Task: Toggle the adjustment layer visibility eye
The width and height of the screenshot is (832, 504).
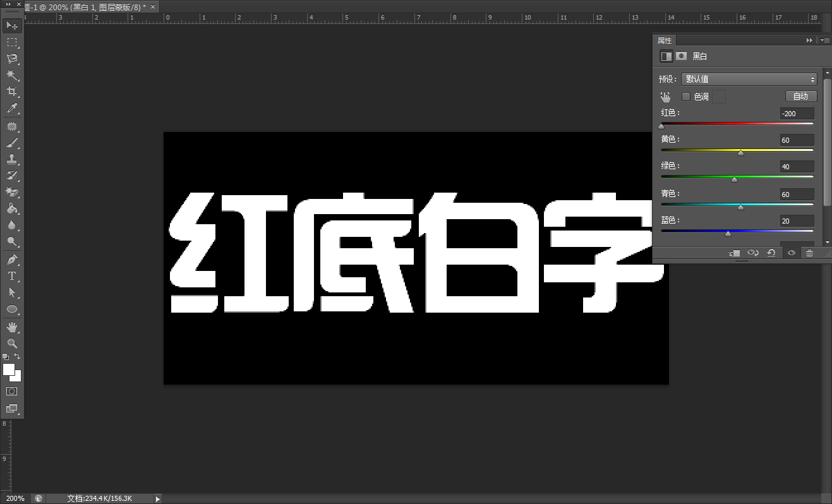Action: [791, 253]
